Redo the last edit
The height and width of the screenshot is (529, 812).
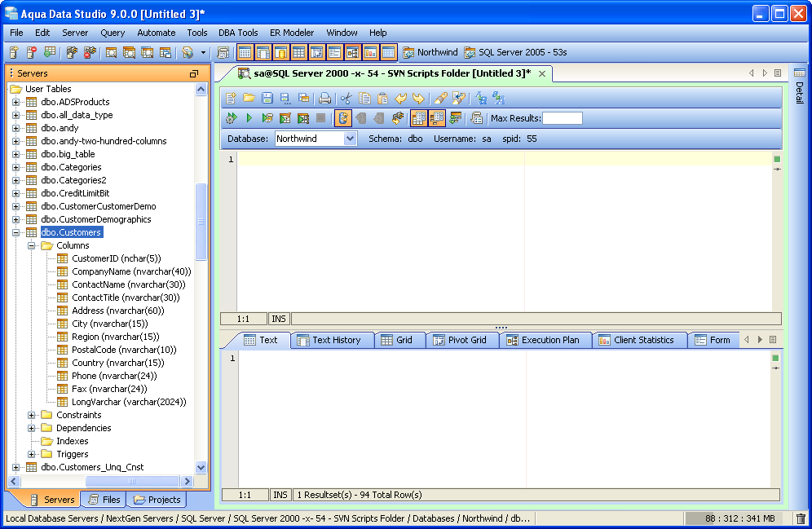coord(418,98)
